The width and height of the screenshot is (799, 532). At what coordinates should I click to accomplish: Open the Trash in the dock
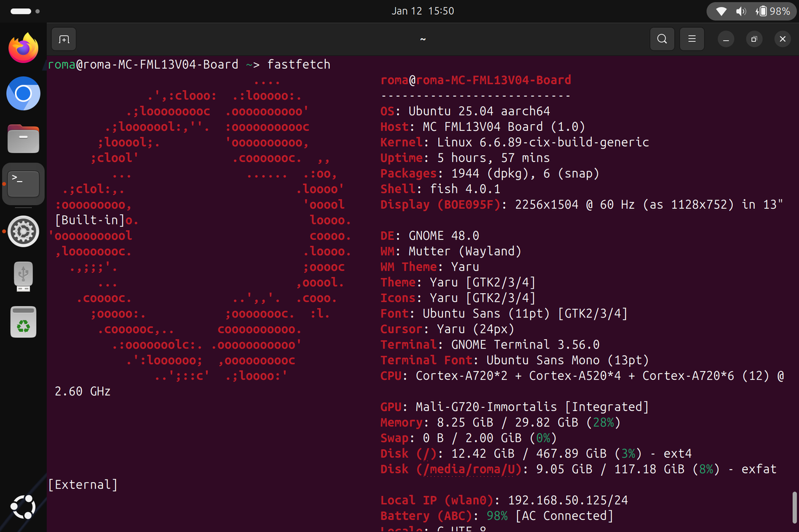[23, 322]
